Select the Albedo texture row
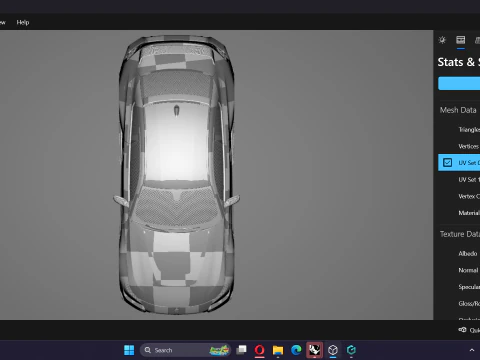 point(459,254)
